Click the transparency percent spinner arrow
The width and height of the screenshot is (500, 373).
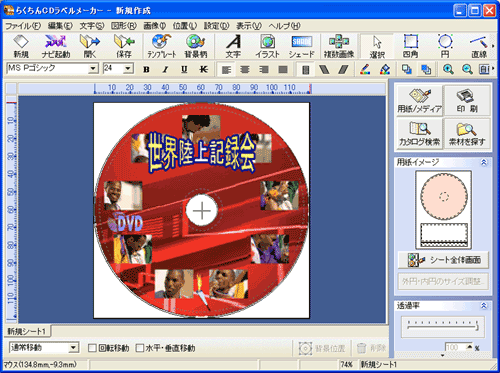point(469,347)
